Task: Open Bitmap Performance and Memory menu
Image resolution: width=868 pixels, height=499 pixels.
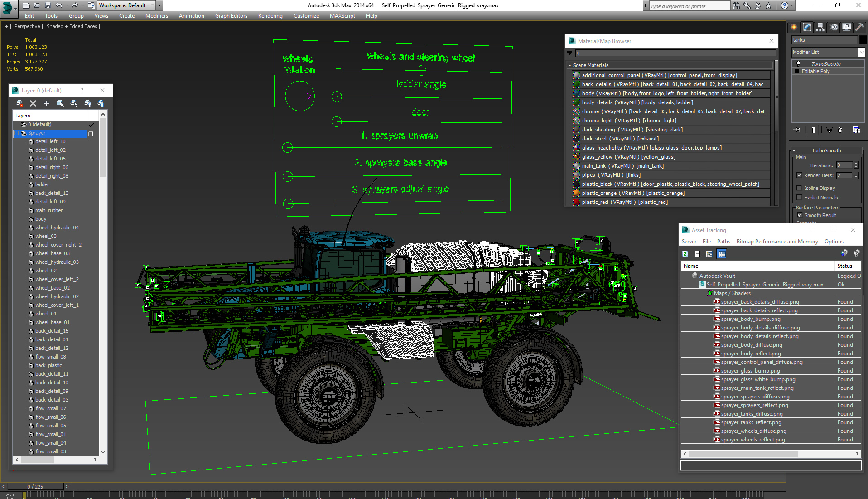Action: tap(777, 242)
